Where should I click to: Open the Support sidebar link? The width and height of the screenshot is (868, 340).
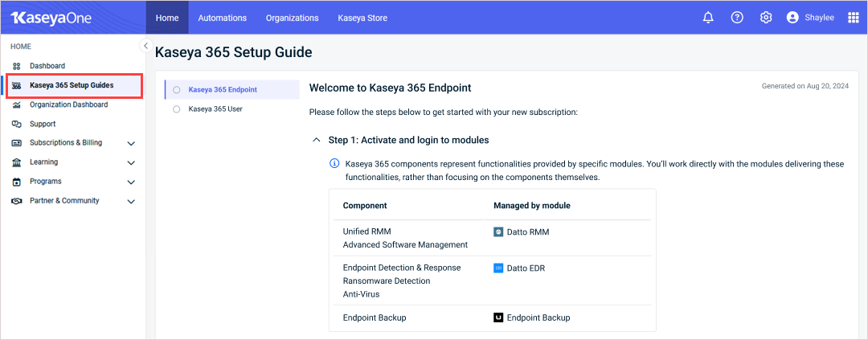coord(43,124)
